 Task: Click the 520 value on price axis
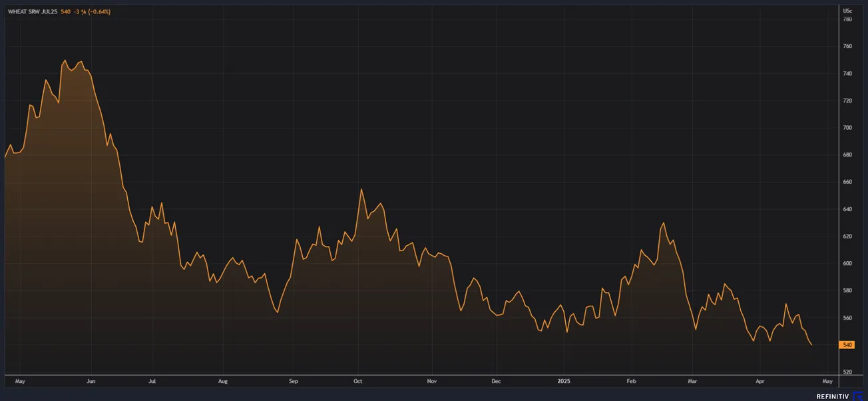847,372
